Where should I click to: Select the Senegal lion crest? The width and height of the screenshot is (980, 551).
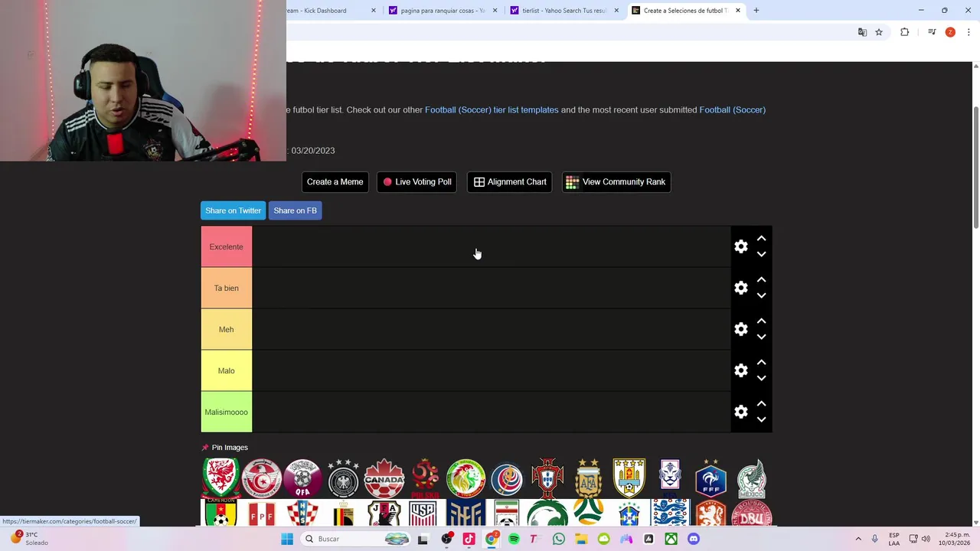[x=465, y=478]
